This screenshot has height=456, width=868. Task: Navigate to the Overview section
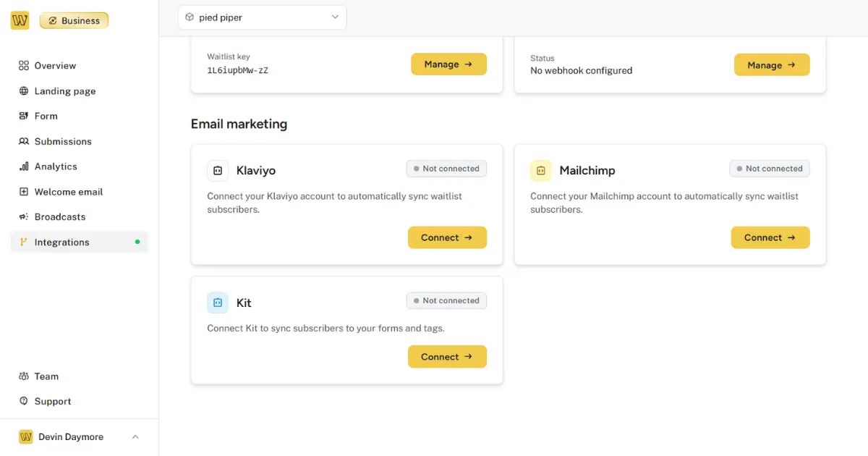click(54, 65)
